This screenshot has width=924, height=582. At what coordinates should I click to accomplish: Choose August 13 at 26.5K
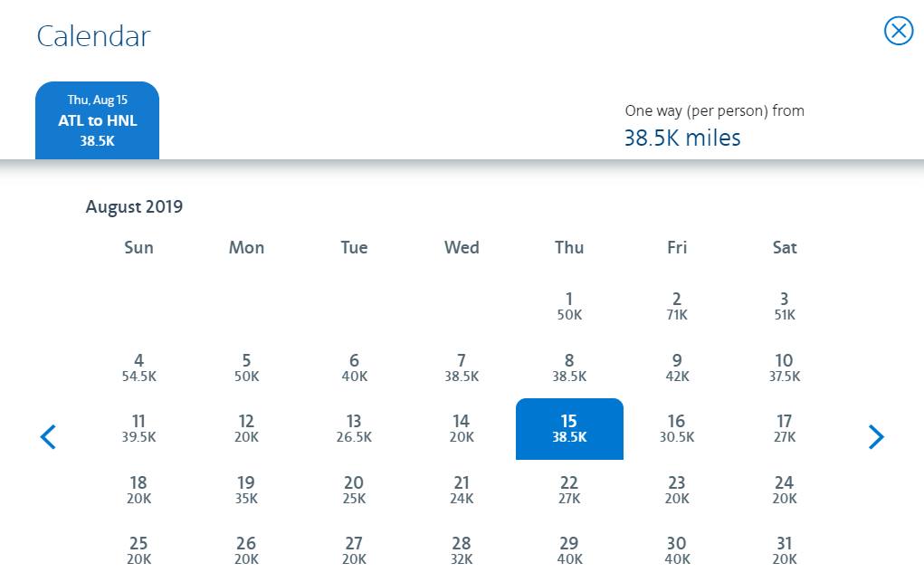(354, 429)
